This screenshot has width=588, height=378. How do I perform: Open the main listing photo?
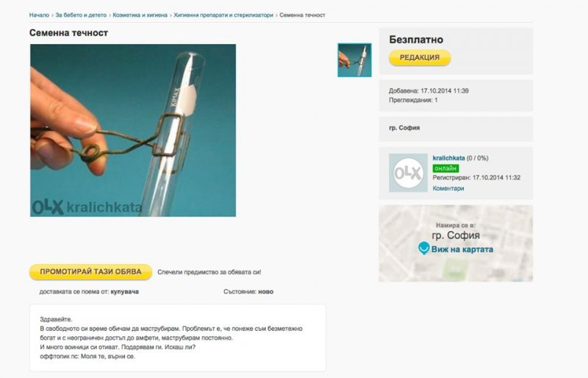pyautogui.click(x=133, y=130)
